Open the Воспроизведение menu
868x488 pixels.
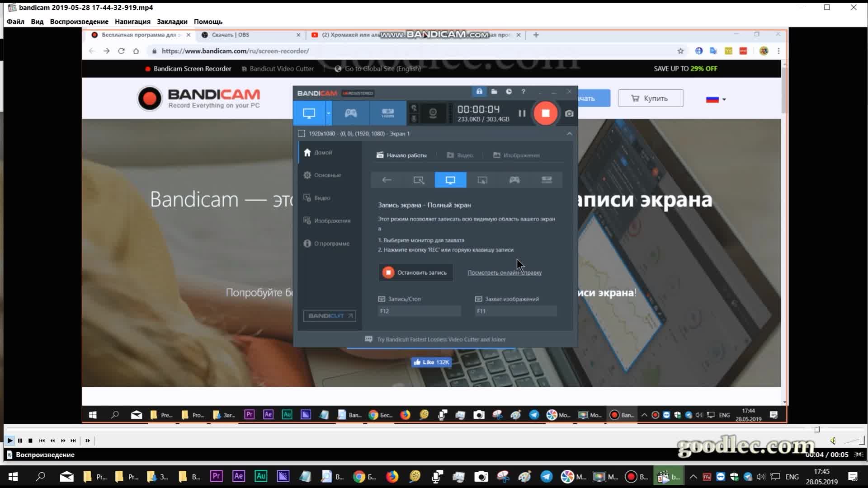(79, 22)
